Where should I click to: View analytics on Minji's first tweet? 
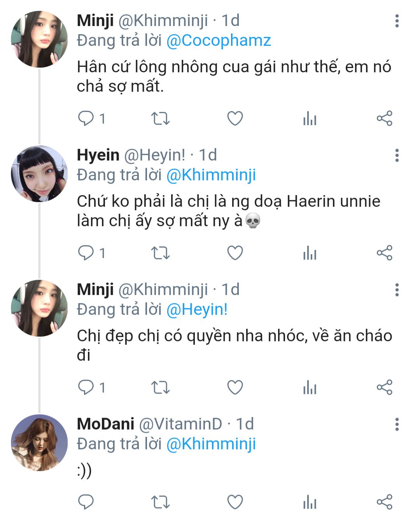pyautogui.click(x=310, y=119)
